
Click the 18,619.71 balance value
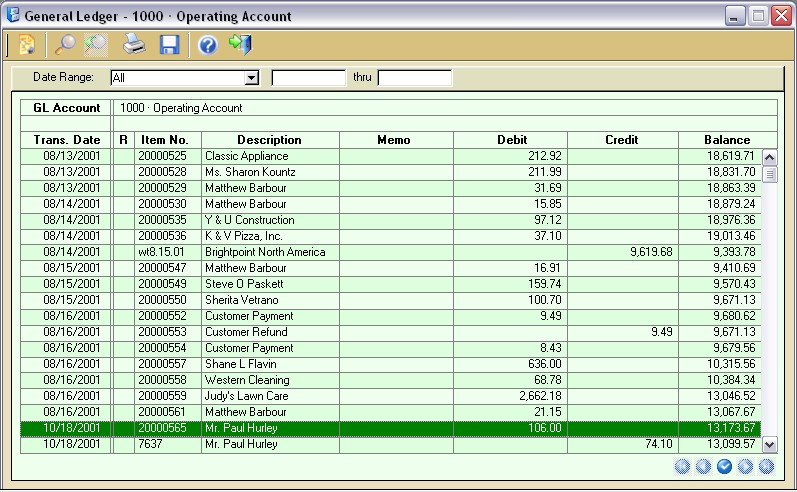click(x=731, y=156)
